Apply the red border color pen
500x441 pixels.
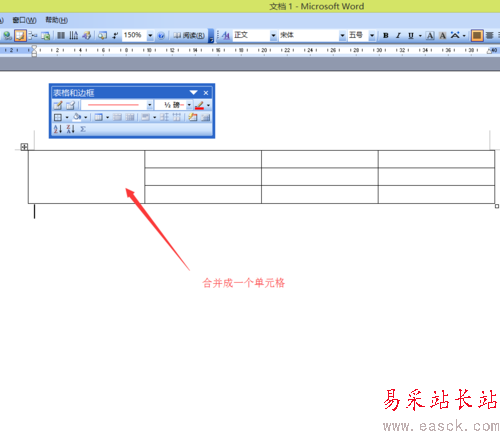click(199, 105)
